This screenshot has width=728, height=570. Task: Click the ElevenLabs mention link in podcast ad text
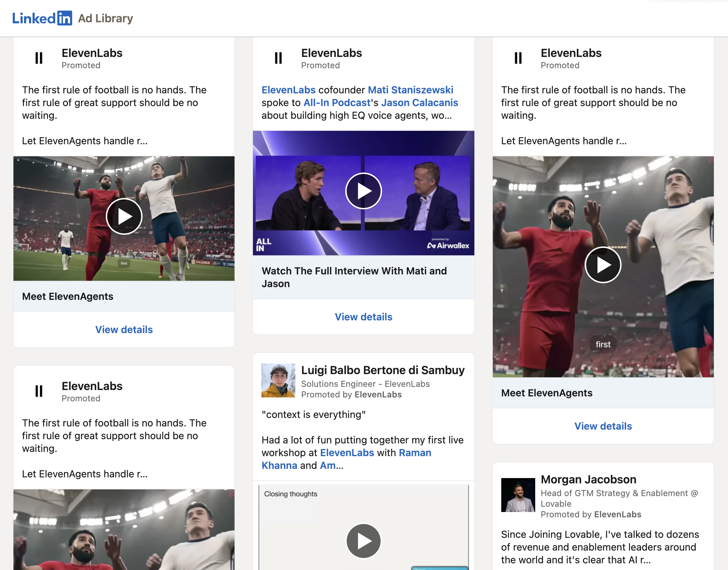point(289,90)
